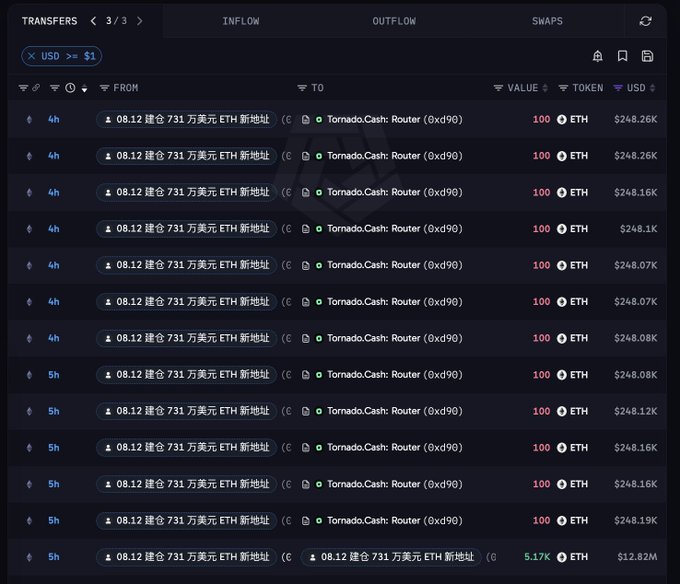Click the USD >= $1 filter chip
Image resolution: width=680 pixels, height=584 pixels.
[62, 56]
